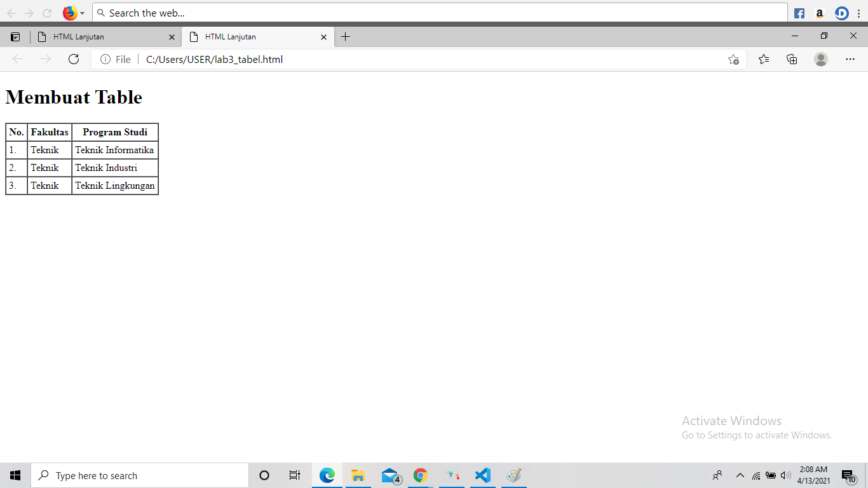The width and height of the screenshot is (868, 488).
Task: Launch Google Chrome from the taskbar
Action: 420,475
